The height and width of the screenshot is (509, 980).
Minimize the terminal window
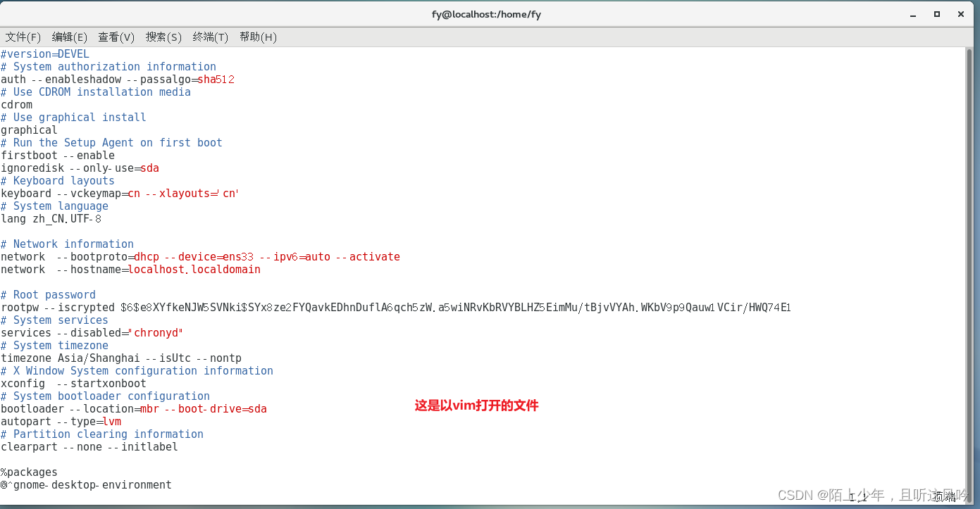[x=914, y=14]
